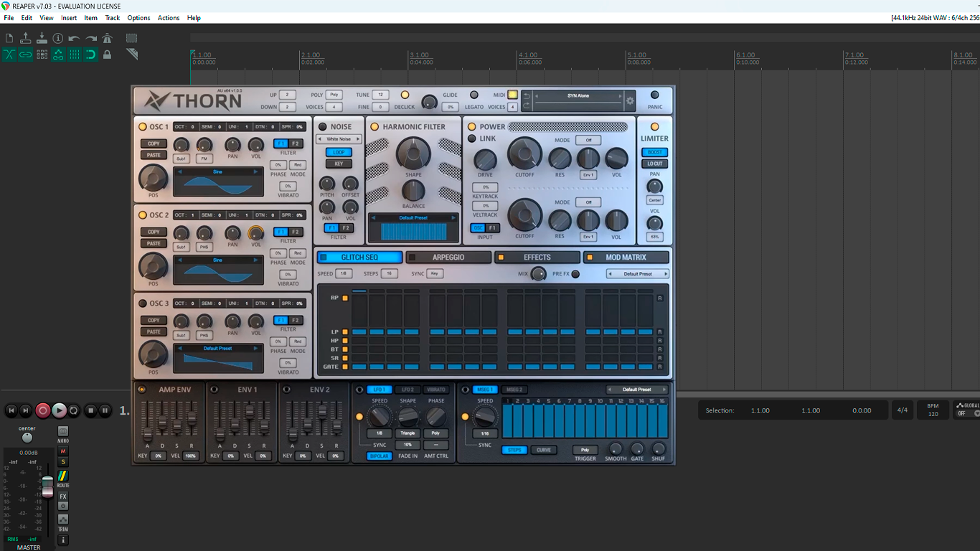Click the master track Trim envelope icon
Viewport: 980px width, 551px height.
coord(63,519)
